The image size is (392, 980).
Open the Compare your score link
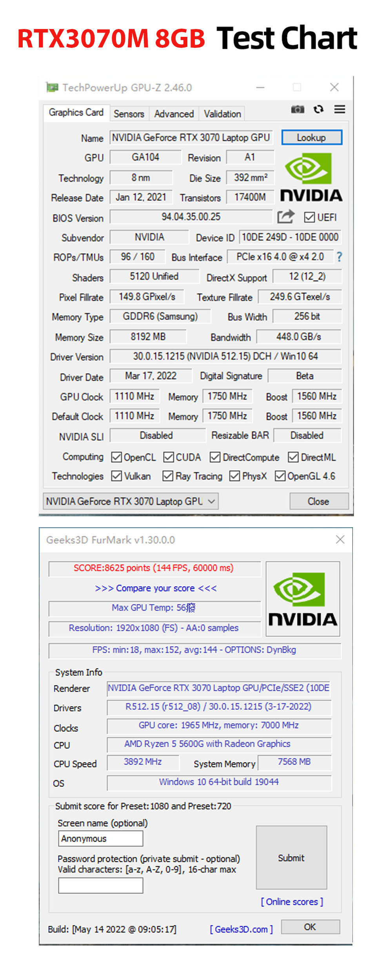pos(156,588)
